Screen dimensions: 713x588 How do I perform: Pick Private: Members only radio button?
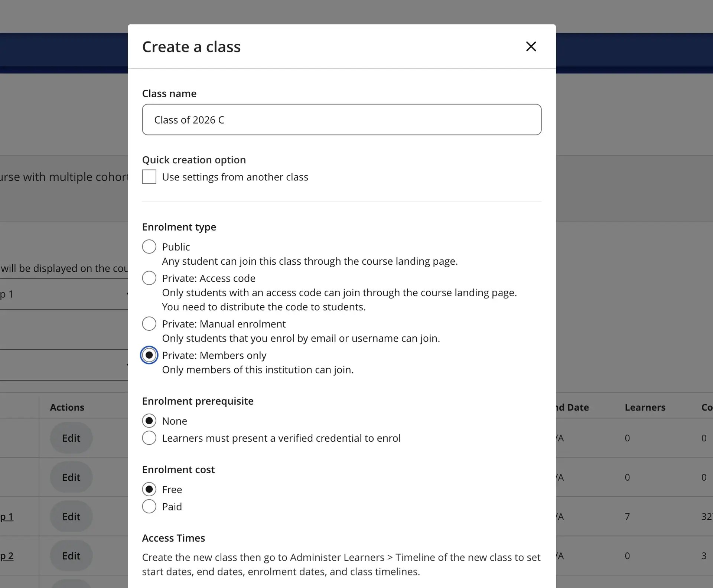pyautogui.click(x=149, y=355)
